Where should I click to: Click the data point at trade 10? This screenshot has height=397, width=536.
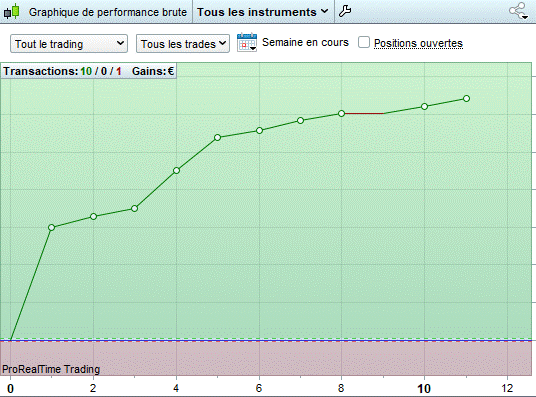point(424,106)
